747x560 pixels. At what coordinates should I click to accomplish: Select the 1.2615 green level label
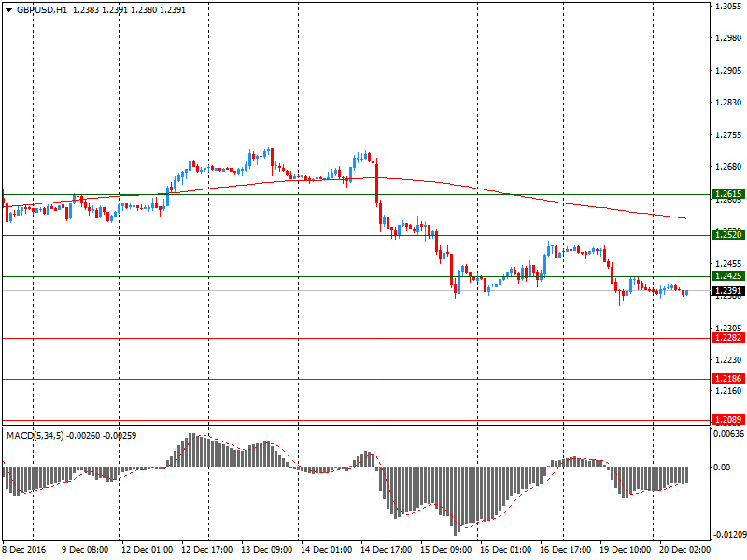(728, 194)
